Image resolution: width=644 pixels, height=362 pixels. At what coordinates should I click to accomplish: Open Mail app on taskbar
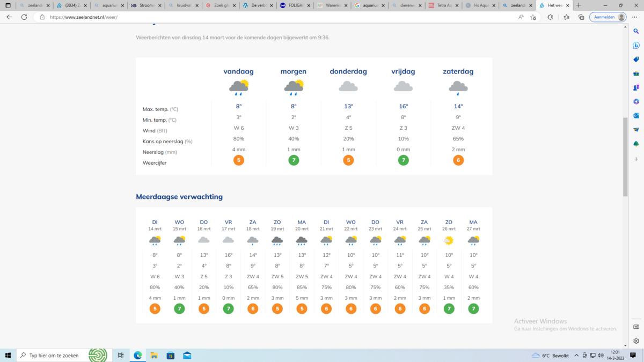187,355
